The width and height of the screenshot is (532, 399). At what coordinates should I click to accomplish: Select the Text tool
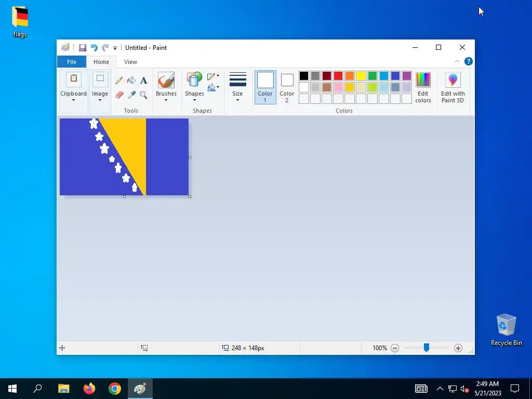(143, 81)
